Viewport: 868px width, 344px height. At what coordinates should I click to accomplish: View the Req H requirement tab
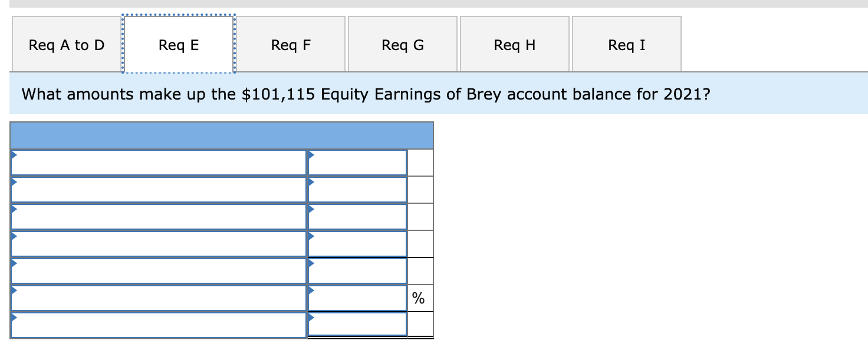[514, 44]
